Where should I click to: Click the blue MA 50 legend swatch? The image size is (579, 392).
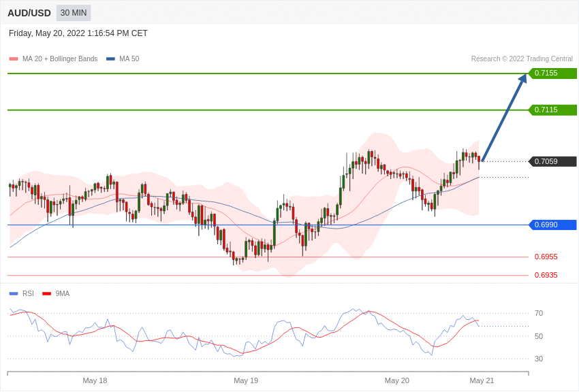point(110,59)
